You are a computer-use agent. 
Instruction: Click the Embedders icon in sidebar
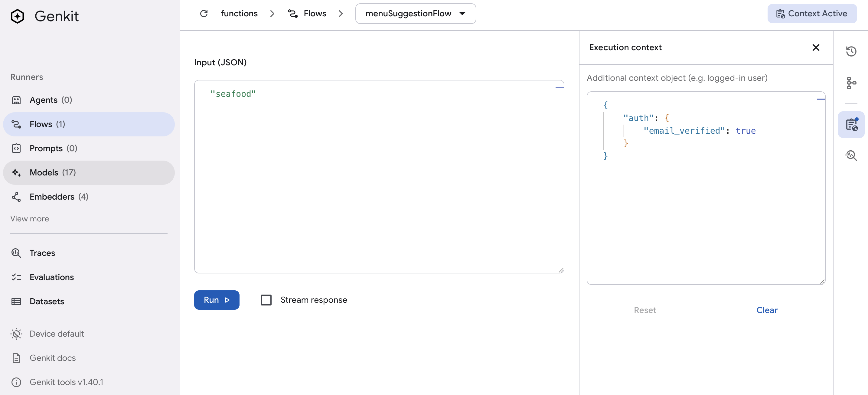pos(16,197)
